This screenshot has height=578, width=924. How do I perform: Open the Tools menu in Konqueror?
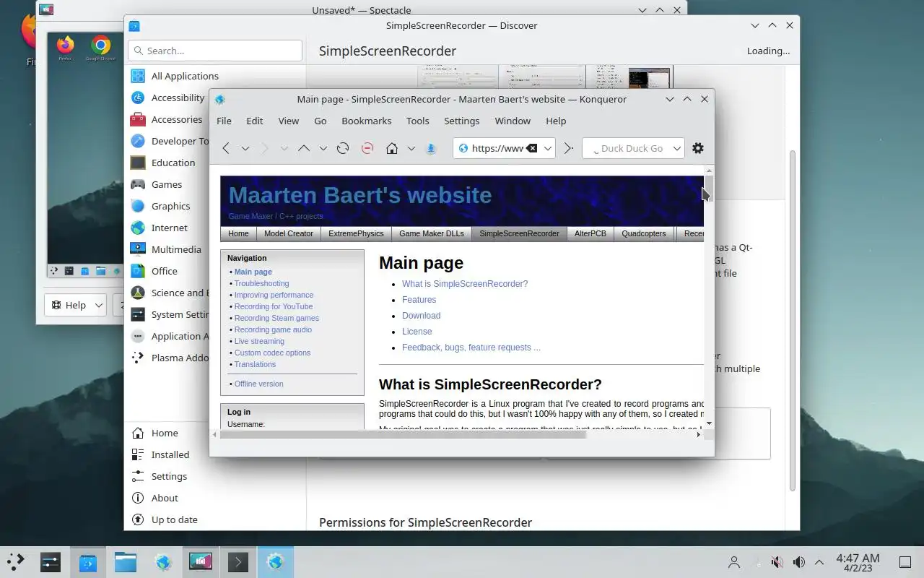click(418, 121)
